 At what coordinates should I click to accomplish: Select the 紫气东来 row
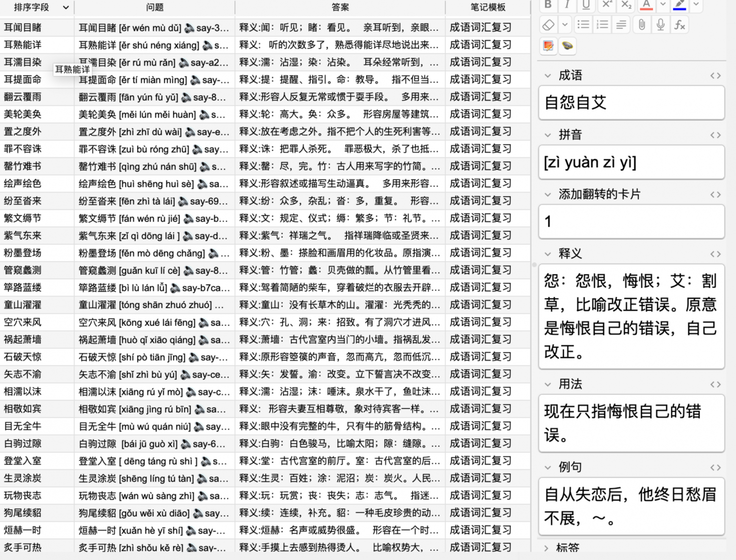coord(265,236)
